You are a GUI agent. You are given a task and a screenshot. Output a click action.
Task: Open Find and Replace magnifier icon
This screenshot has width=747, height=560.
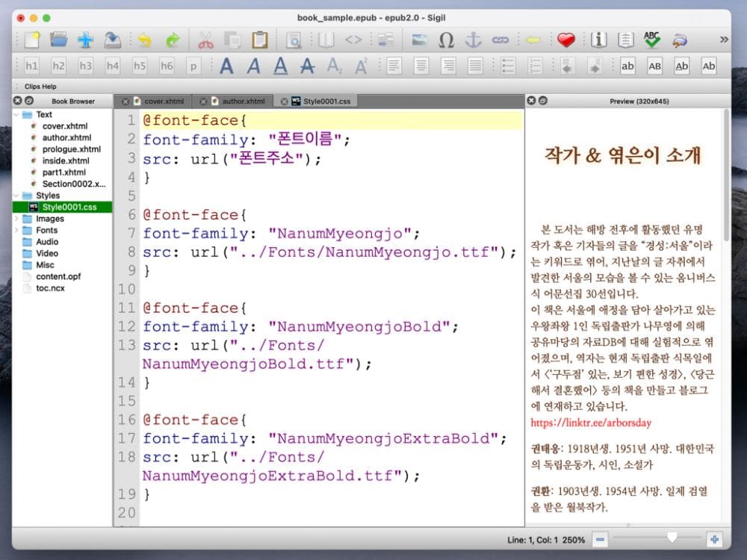(x=294, y=40)
